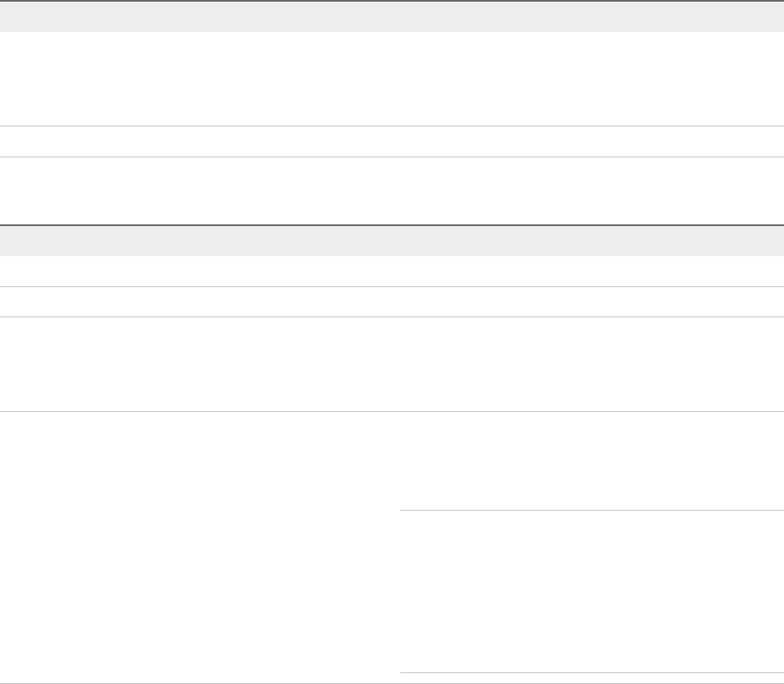The image size is (784, 684).
Task: Click the tall third row of second table
Action: pos(392,363)
